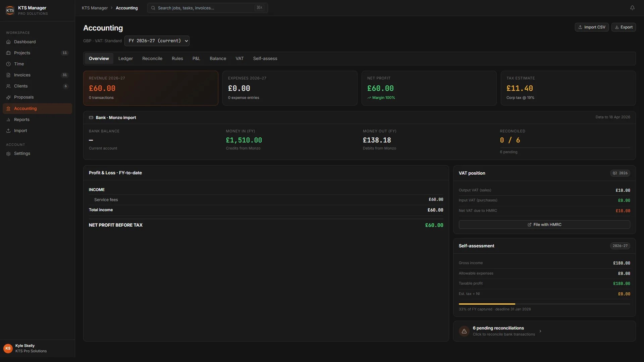Open the Tax Estimate card

[x=568, y=88]
